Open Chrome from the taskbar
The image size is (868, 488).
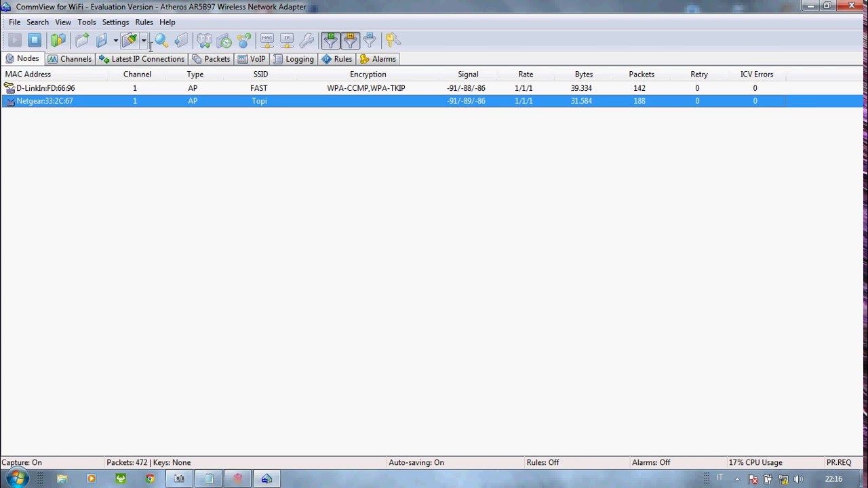tap(150, 479)
